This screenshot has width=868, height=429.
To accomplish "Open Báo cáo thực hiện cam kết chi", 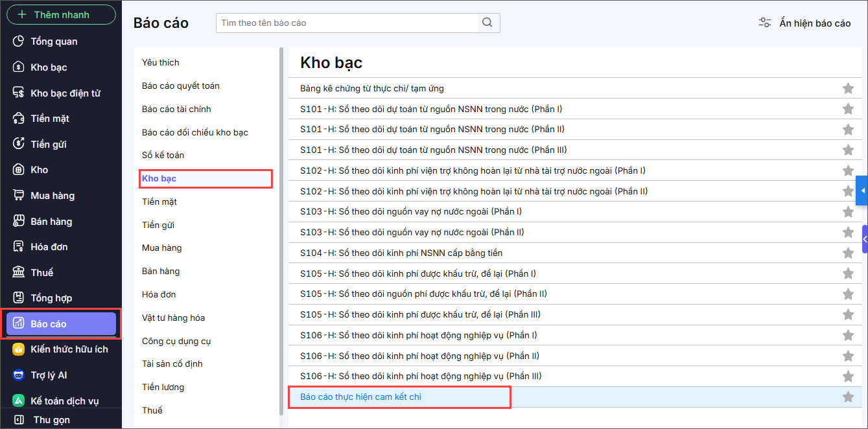I will click(x=360, y=397).
